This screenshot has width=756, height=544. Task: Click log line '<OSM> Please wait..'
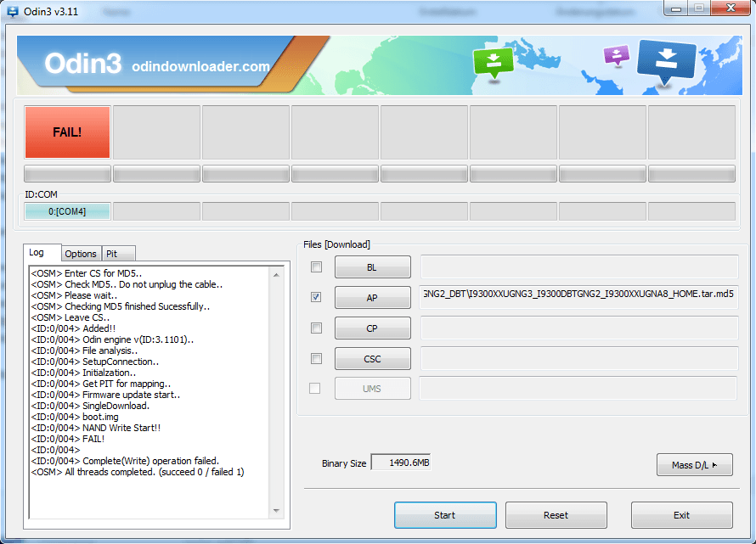pyautogui.click(x=74, y=295)
